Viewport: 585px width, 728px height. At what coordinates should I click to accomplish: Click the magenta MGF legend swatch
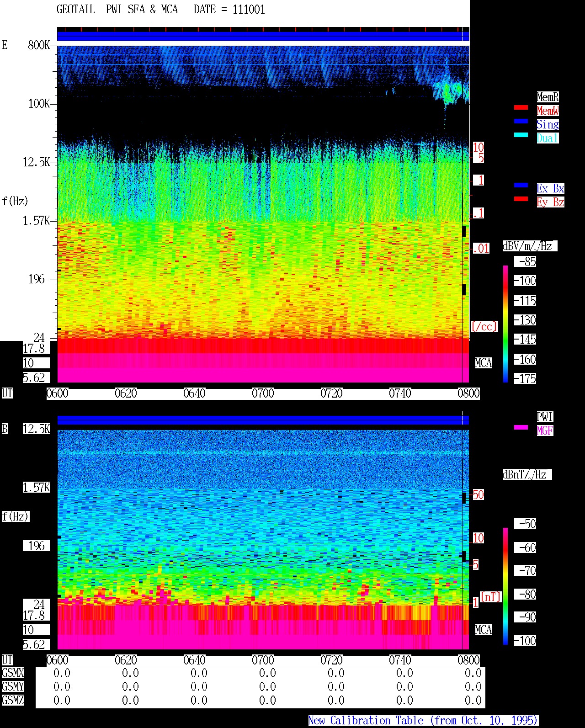(521, 428)
